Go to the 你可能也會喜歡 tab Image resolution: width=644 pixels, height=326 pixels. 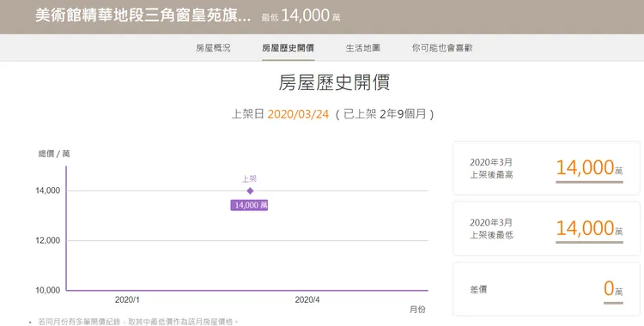(442, 48)
